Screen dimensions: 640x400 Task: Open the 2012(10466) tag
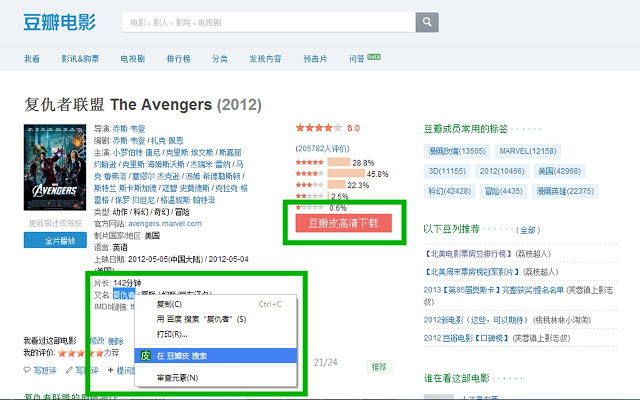tap(502, 171)
